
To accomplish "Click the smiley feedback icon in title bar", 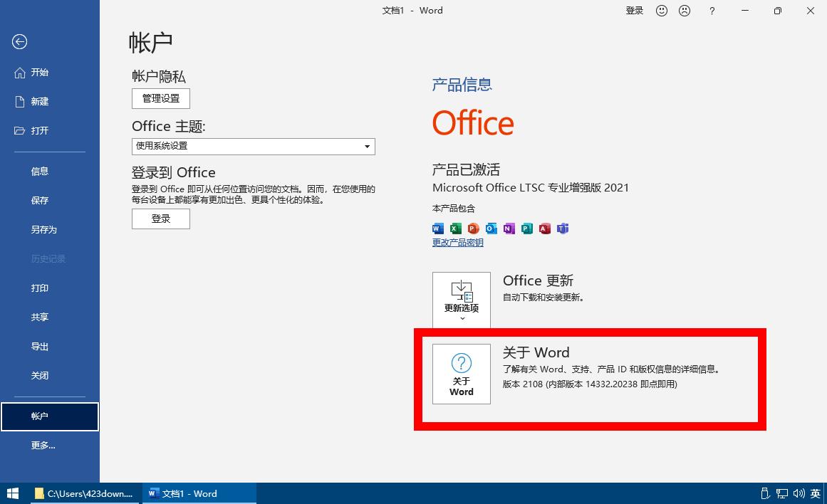I will point(662,11).
